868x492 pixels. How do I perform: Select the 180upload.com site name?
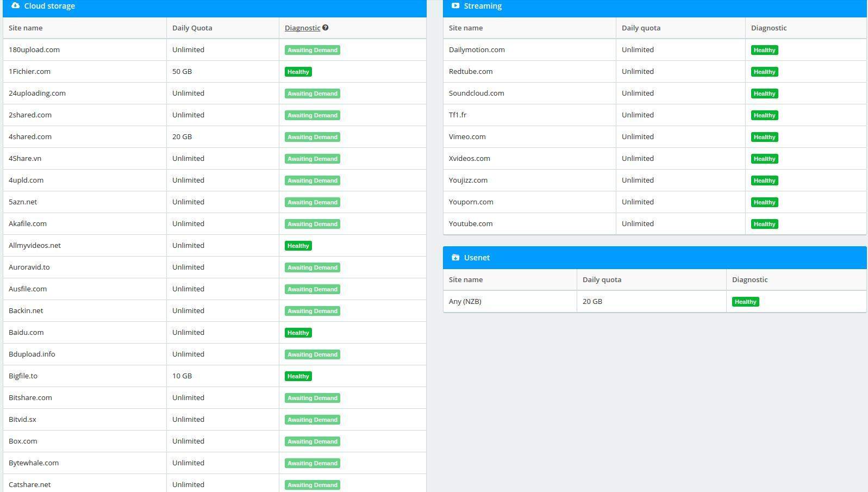(x=34, y=49)
